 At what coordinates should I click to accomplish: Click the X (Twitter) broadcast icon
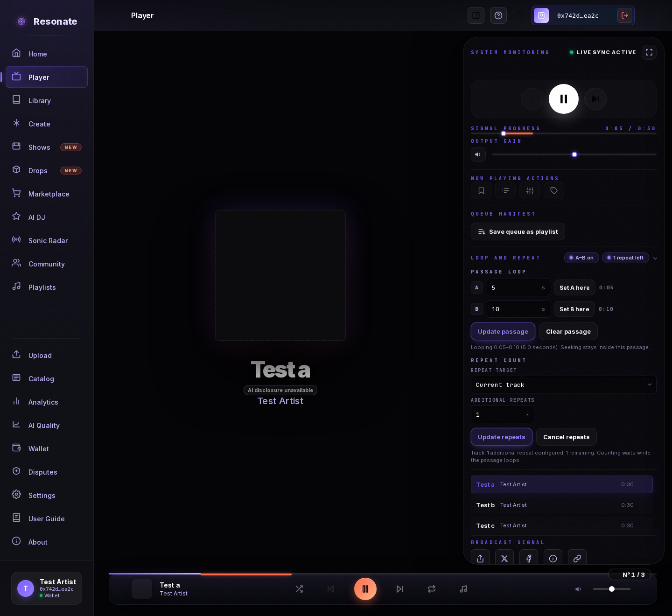504,558
